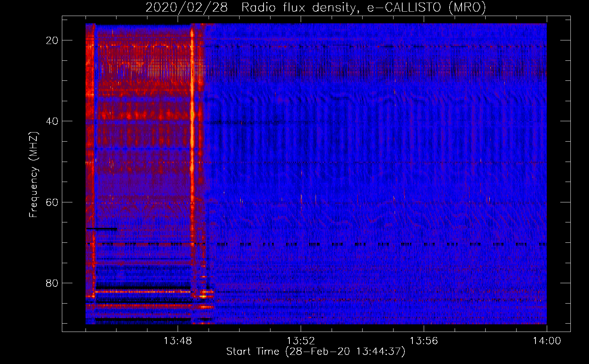Click the 60 MHz frequency tick label
The image size is (589, 364).
[x=52, y=202]
